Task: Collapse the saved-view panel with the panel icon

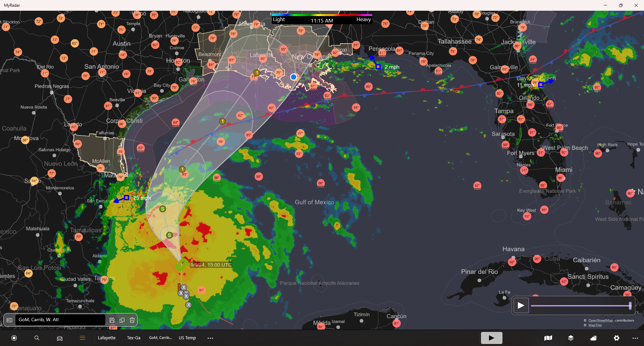Action: pyautogui.click(x=9, y=320)
